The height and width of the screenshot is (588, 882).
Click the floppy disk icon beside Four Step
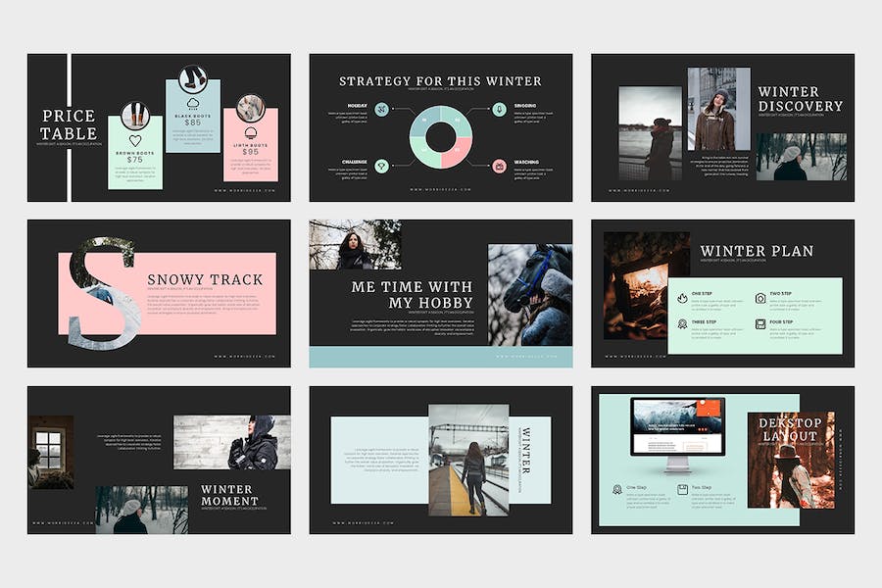[759, 324]
